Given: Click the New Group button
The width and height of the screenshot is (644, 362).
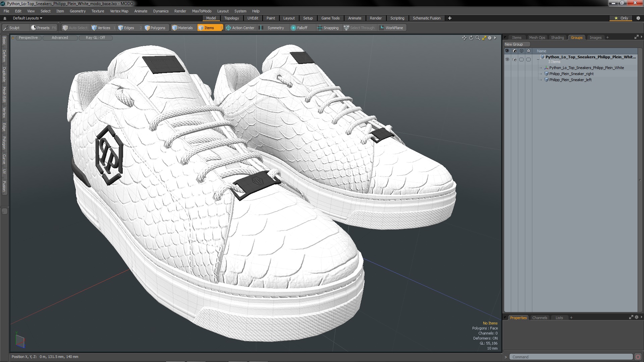Looking at the screenshot, I should click(517, 44).
